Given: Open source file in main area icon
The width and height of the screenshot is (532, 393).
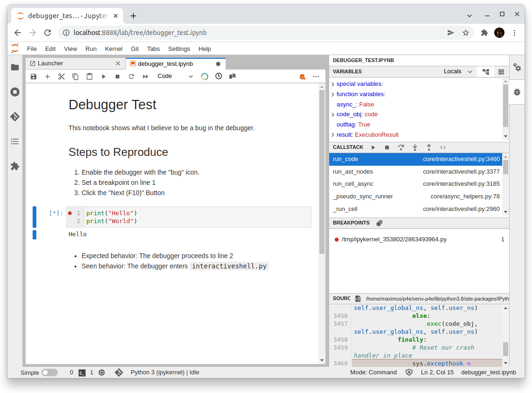Looking at the screenshot, I should pyautogui.click(x=358, y=299).
